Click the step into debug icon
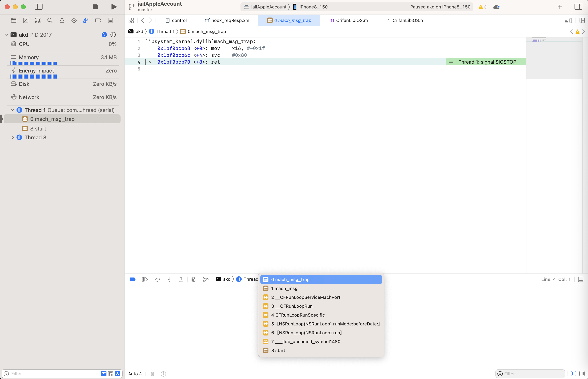 pos(169,279)
